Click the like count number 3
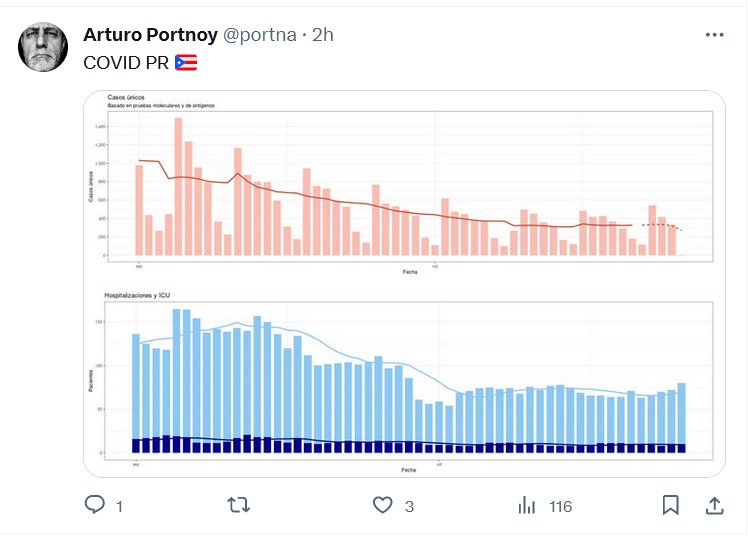The image size is (748, 536). [x=409, y=507]
